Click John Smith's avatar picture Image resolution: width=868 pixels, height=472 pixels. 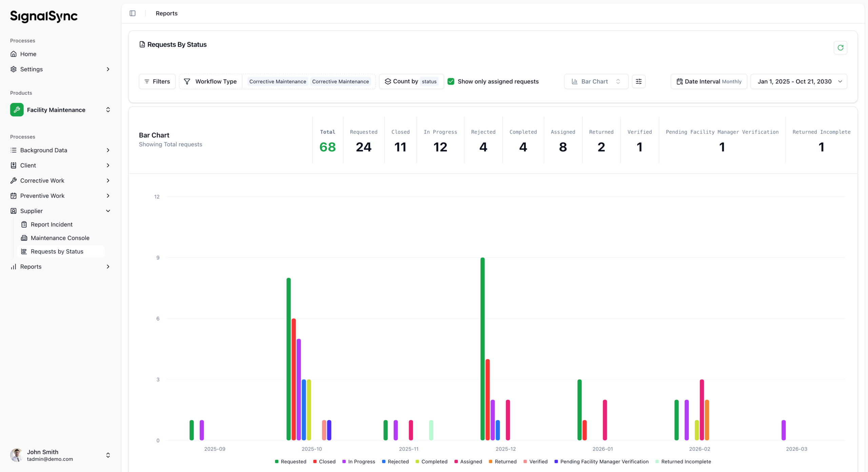point(16,455)
